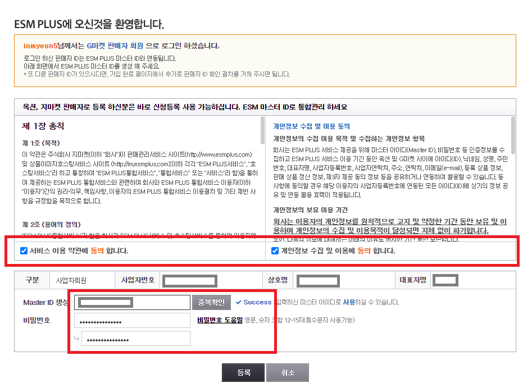
Task: Click the 등록 button
Action: 243,373
